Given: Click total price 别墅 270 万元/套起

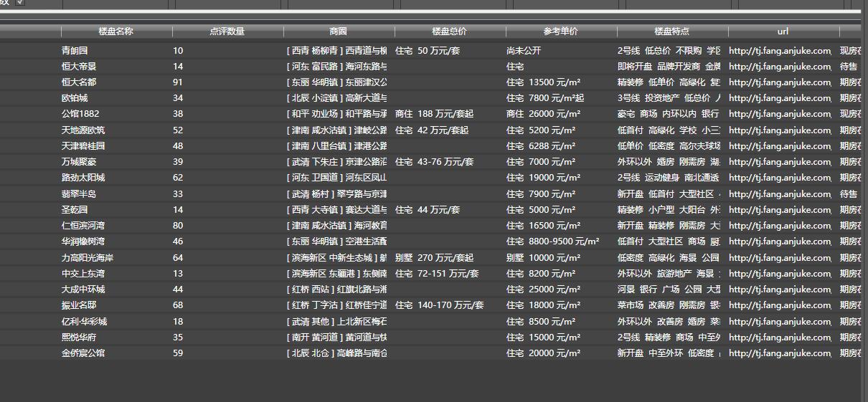Looking at the screenshot, I should pyautogui.click(x=434, y=258).
